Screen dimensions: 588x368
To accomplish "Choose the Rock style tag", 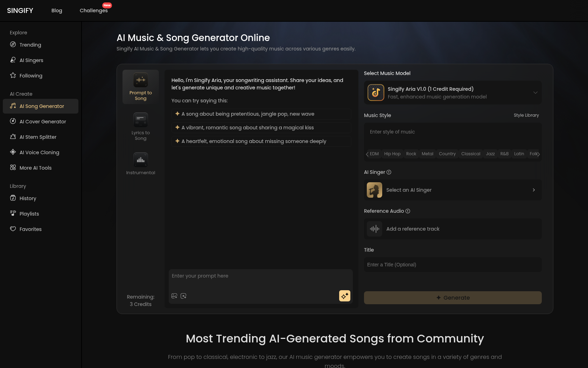I will (x=411, y=154).
